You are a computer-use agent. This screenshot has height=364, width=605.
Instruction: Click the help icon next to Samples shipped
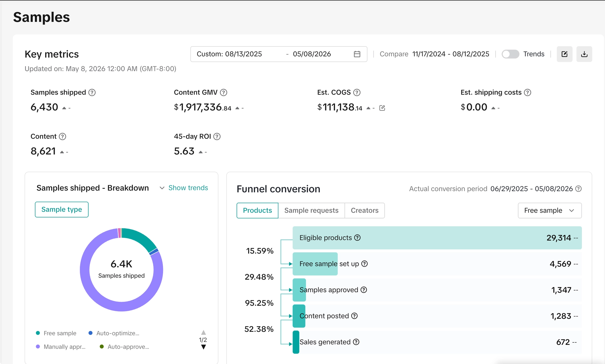pos(92,92)
